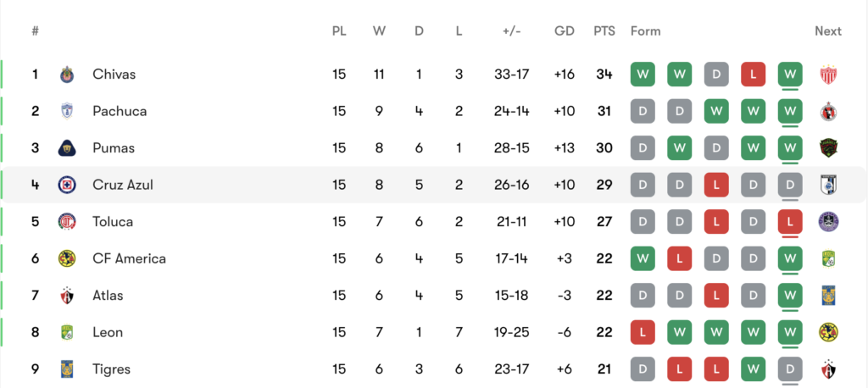This screenshot has height=388, width=868.
Task: Click the Tigres team crest beside its name
Action: click(x=67, y=369)
